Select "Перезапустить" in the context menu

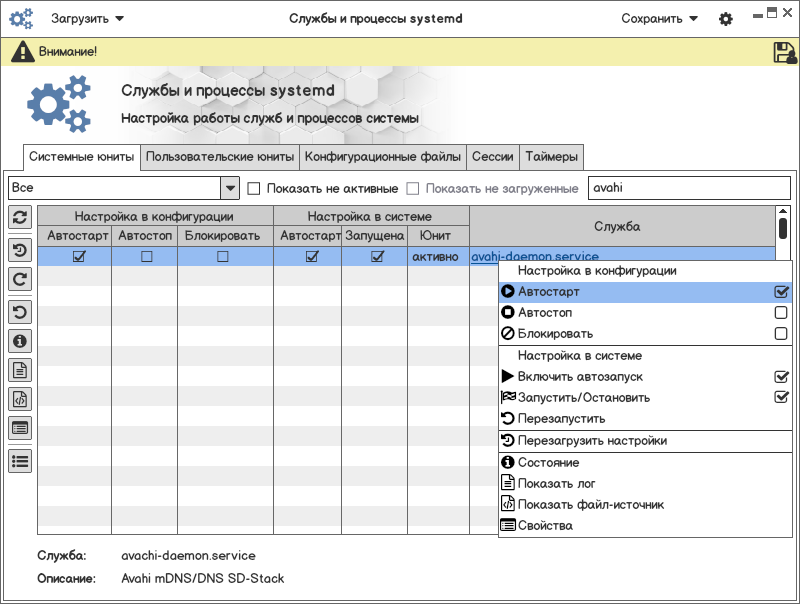click(x=561, y=419)
